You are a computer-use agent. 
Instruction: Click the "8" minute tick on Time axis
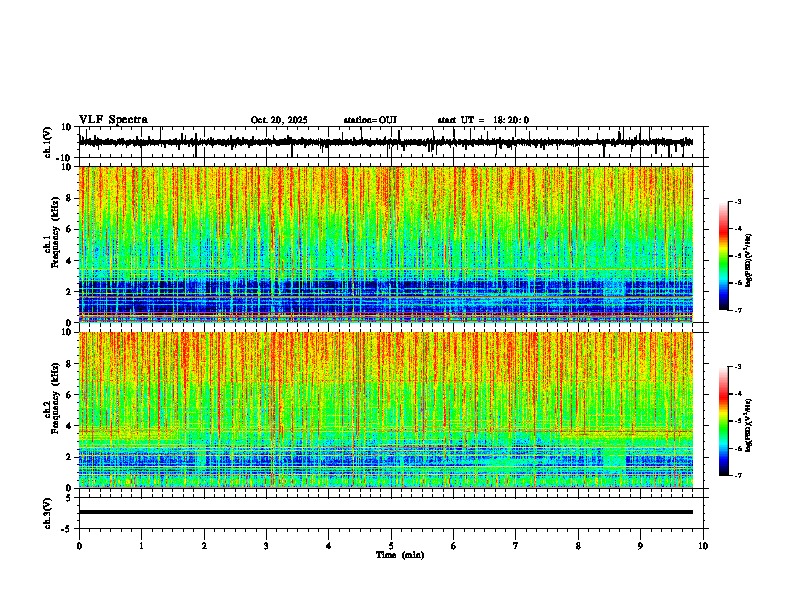[578, 546]
